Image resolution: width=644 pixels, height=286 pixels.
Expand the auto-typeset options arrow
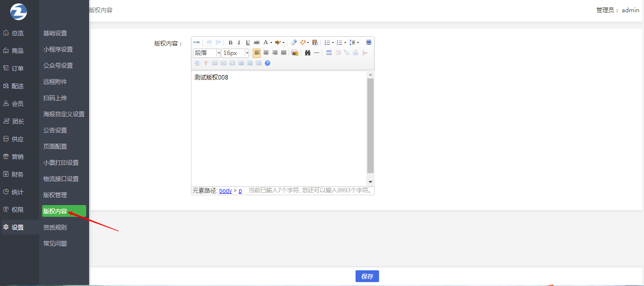[308, 43]
